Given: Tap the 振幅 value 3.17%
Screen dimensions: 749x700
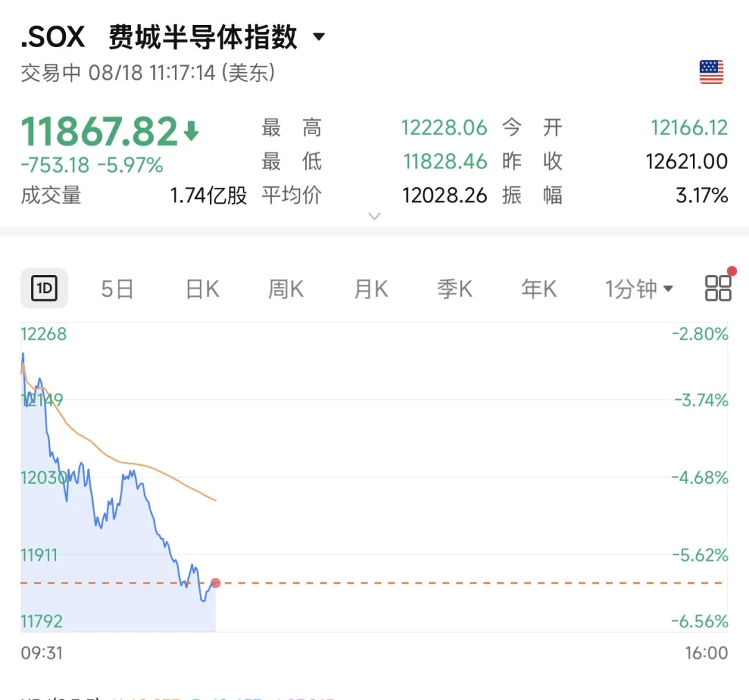Looking at the screenshot, I should [x=702, y=195].
